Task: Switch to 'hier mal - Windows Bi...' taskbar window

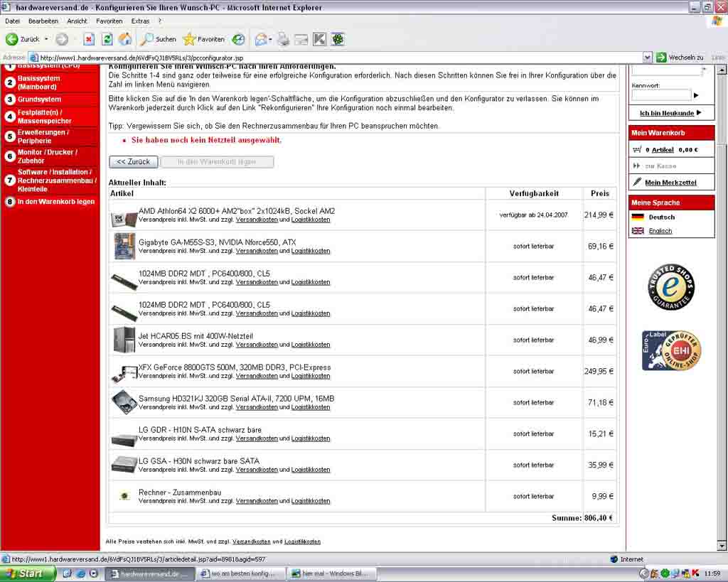Action: pyautogui.click(x=331, y=574)
